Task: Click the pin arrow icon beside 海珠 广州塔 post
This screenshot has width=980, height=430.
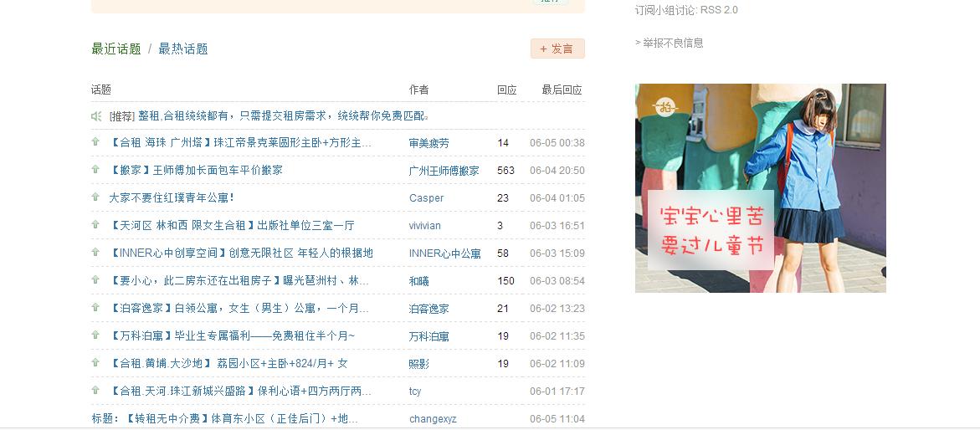Action: tap(95, 142)
